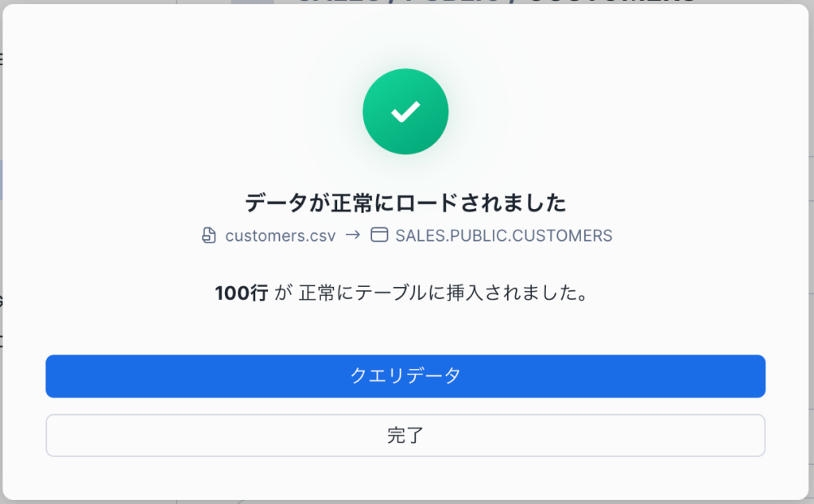
Task: Click the bold 100行 row count
Action: [242, 293]
